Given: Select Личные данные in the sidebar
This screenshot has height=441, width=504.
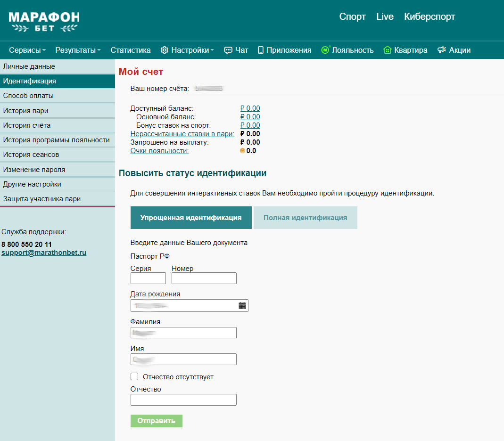Looking at the screenshot, I should [x=58, y=66].
